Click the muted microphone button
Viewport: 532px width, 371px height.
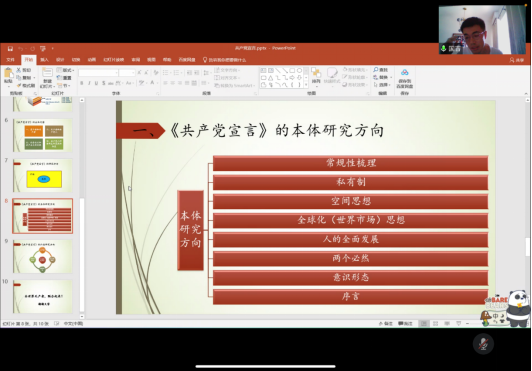(x=483, y=344)
